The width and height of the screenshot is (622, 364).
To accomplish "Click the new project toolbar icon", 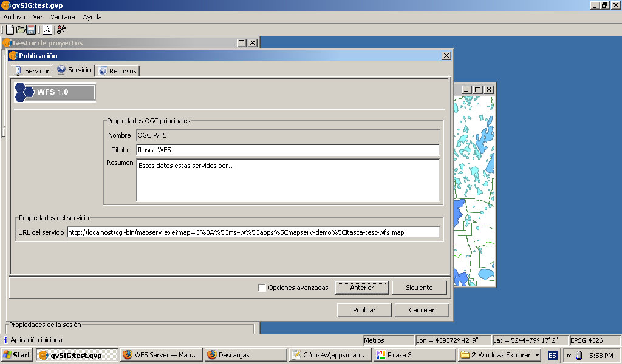I will click(9, 30).
